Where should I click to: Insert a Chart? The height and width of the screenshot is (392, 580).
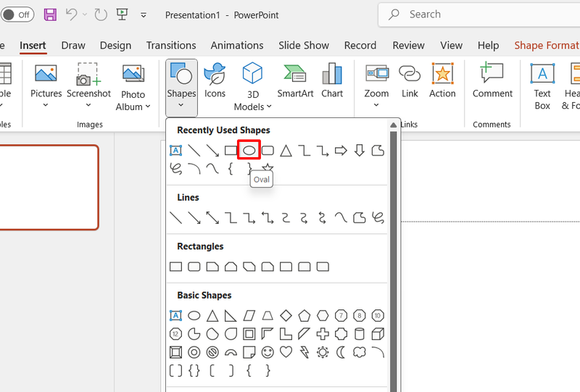(x=332, y=81)
